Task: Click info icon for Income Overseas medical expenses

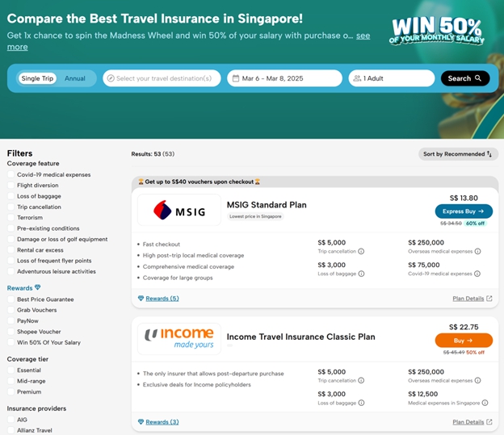Action: coord(477,380)
